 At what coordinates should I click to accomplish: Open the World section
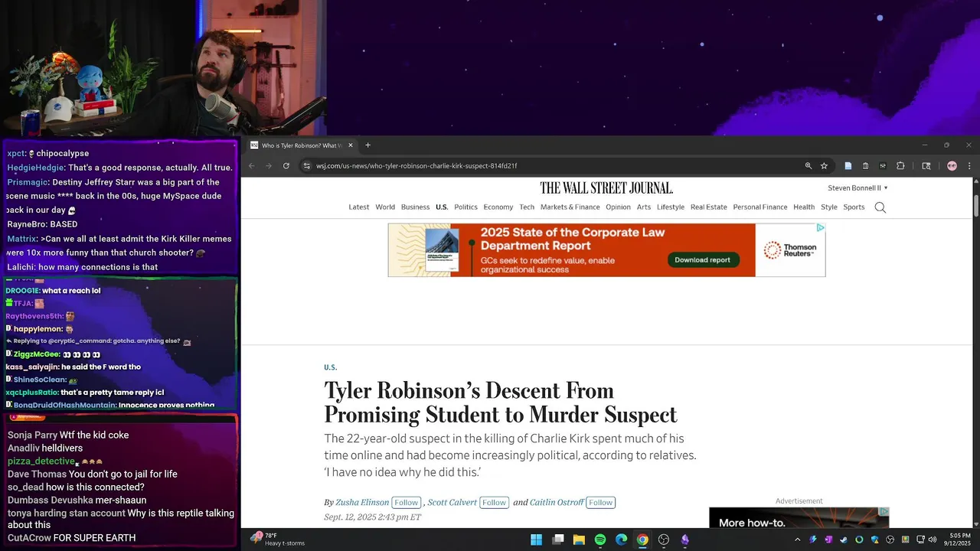[385, 207]
